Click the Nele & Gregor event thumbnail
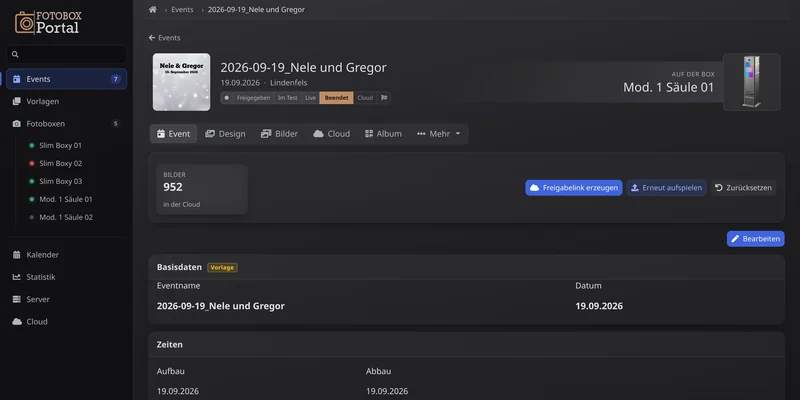 pos(182,82)
